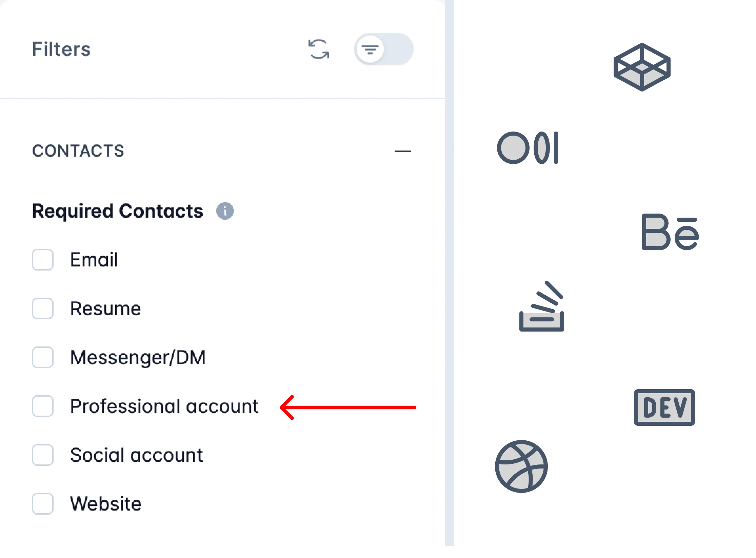This screenshot has height=558, width=756.
Task: Click the CodePen logo icon
Action: [x=642, y=67]
